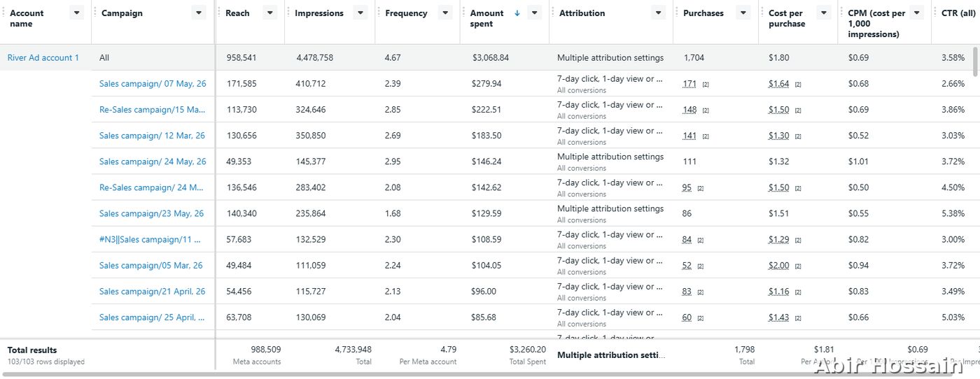
Task: Click the 958,541 reach cell
Action: click(241, 58)
